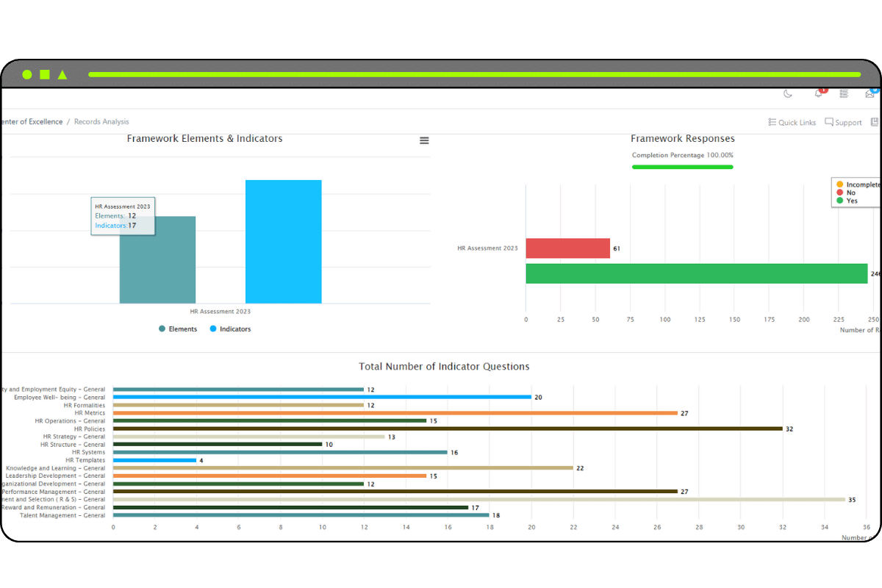Open notifications via the bell icon
The width and height of the screenshot is (882, 588).
click(817, 94)
